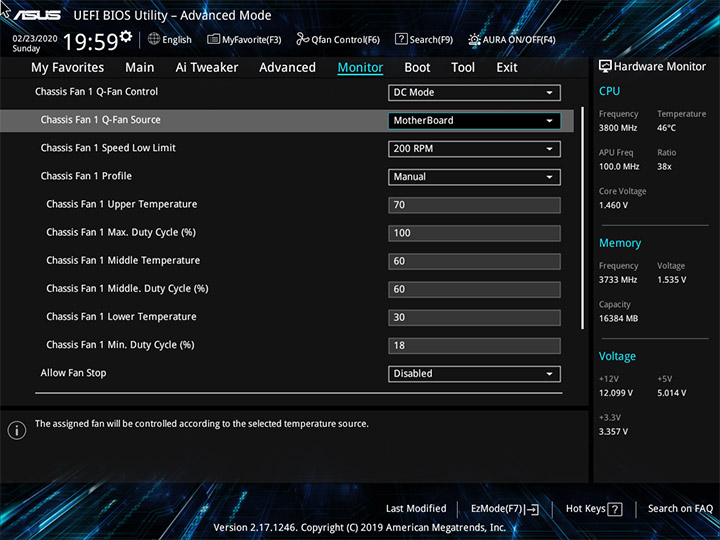
Task: Click Chassis Fan 1 Middle. Duty Cycle field
Action: tap(474, 289)
